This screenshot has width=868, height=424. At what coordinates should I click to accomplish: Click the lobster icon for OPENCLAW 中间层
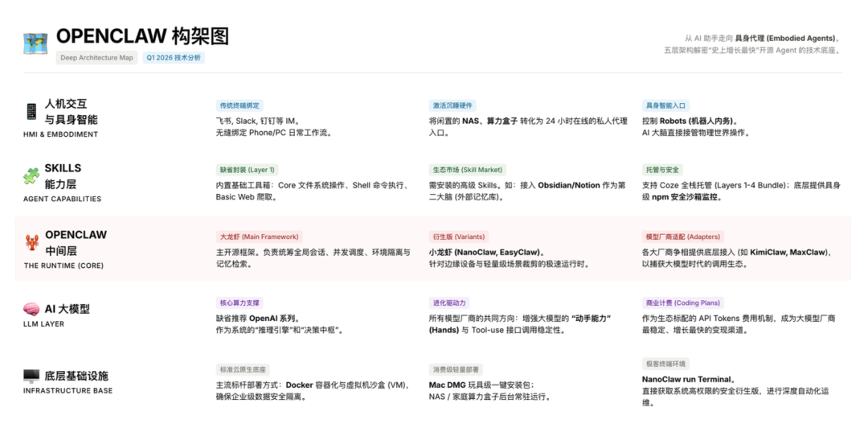(x=31, y=242)
